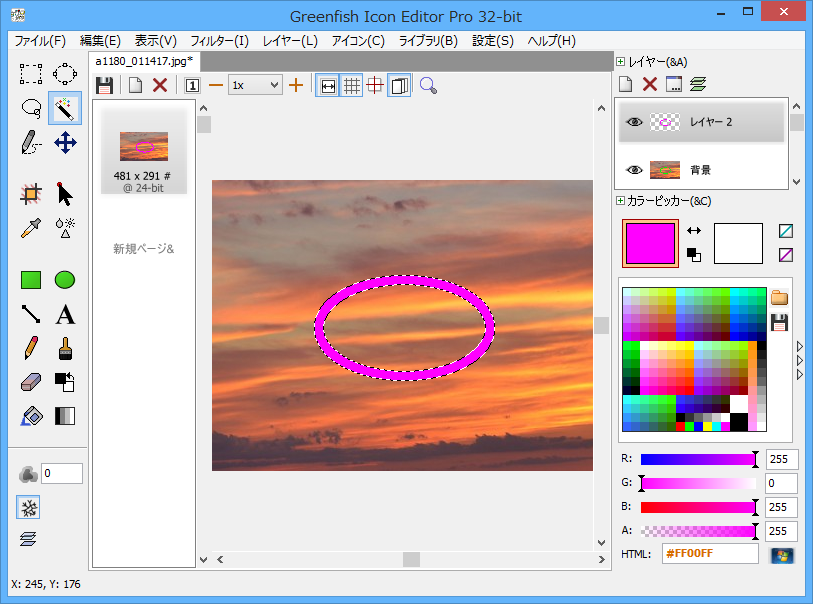Click the magenta foreground color swatch
Viewport: 813px width, 604px height.
[x=650, y=244]
